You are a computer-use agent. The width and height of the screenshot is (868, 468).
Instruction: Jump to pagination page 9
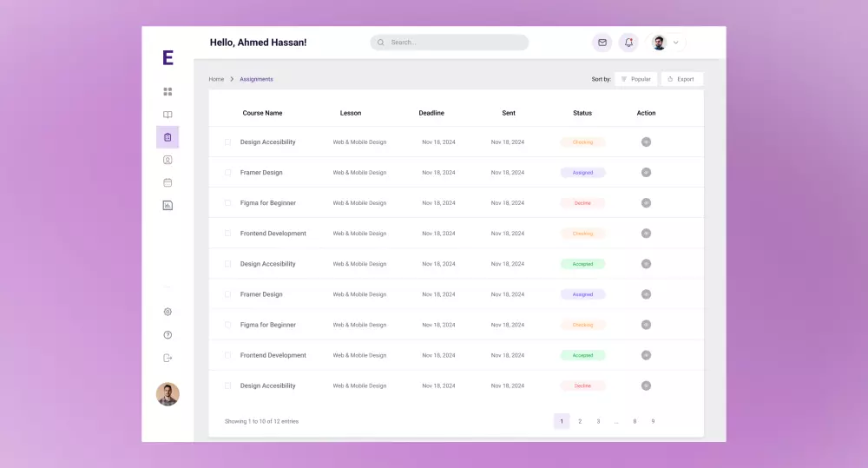pyautogui.click(x=654, y=421)
